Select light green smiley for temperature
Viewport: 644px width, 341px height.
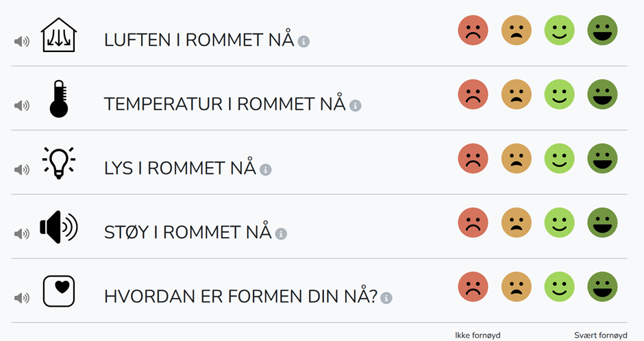pos(560,94)
